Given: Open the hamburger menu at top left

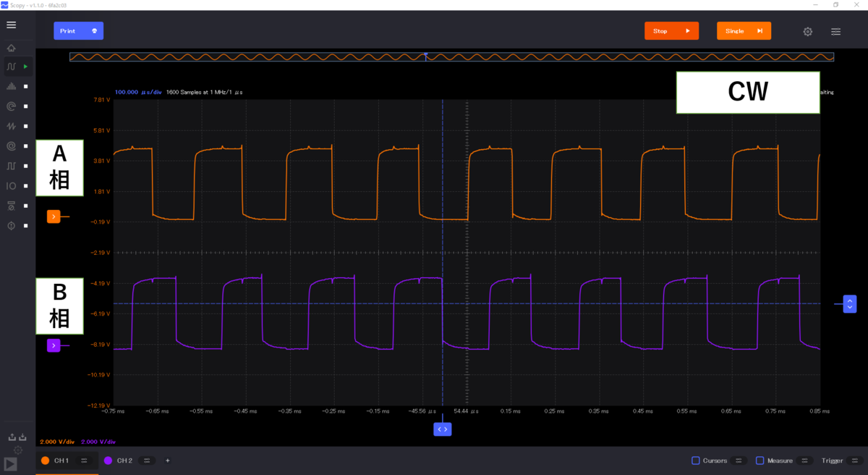Looking at the screenshot, I should coord(11,25).
